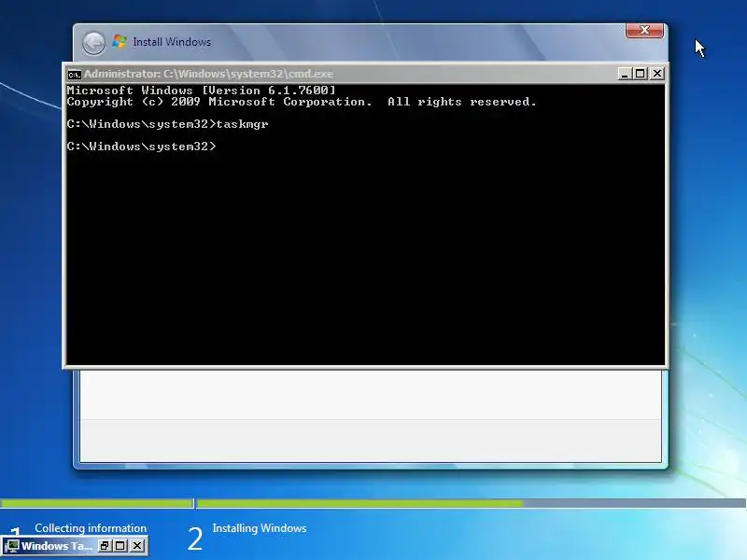This screenshot has height=560, width=747.
Task: Minimize the Administrator cmd.exe window
Action: tap(624, 74)
